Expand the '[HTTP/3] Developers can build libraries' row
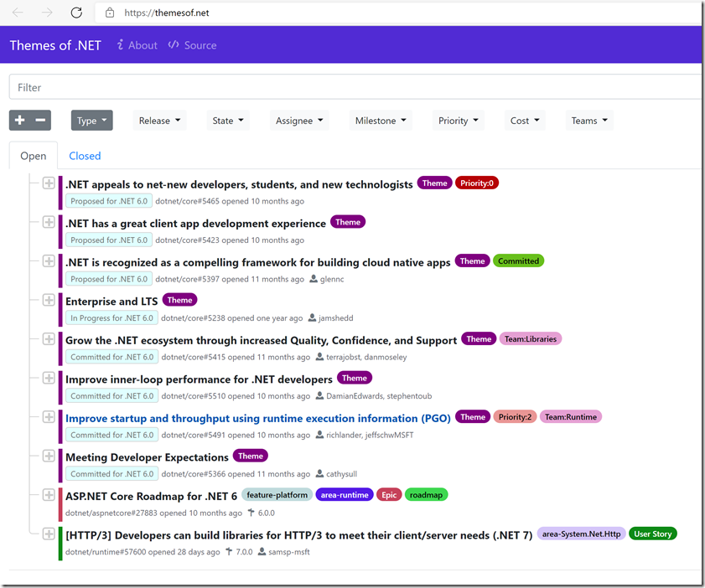705x588 pixels. [x=49, y=534]
